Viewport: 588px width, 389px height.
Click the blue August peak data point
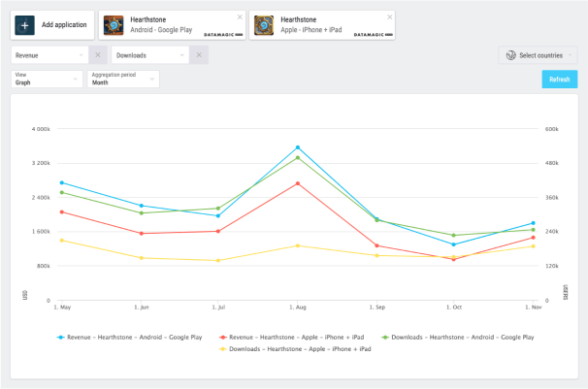pos(298,147)
